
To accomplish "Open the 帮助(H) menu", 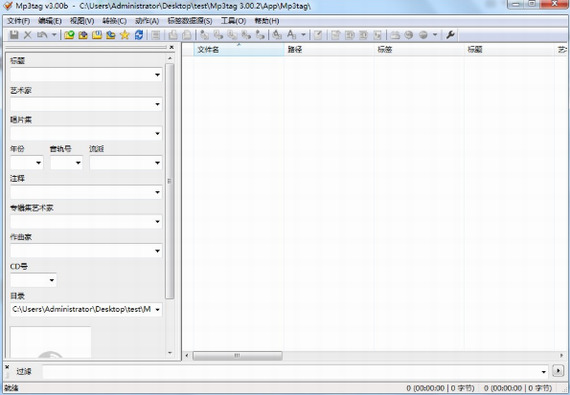I will click(267, 21).
